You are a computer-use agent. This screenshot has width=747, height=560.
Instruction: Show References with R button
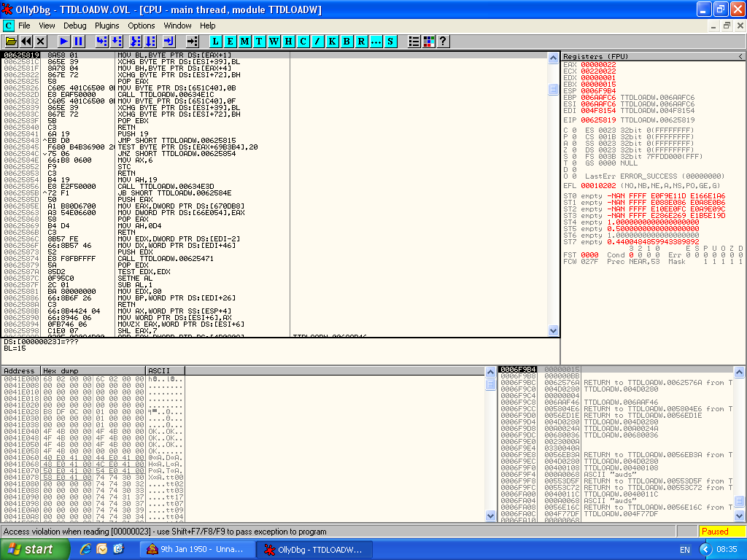tap(361, 42)
